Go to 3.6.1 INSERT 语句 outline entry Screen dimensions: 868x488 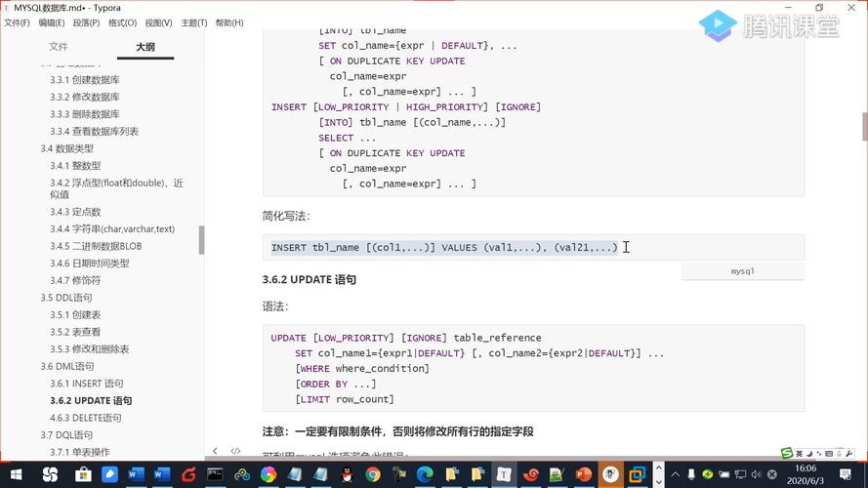pyautogui.click(x=86, y=383)
